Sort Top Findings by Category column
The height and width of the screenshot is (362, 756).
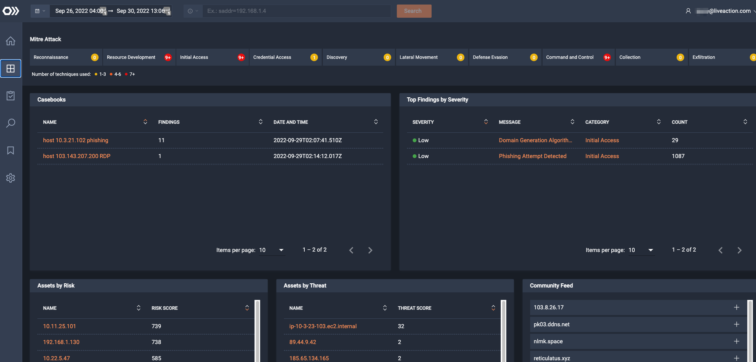pyautogui.click(x=658, y=122)
